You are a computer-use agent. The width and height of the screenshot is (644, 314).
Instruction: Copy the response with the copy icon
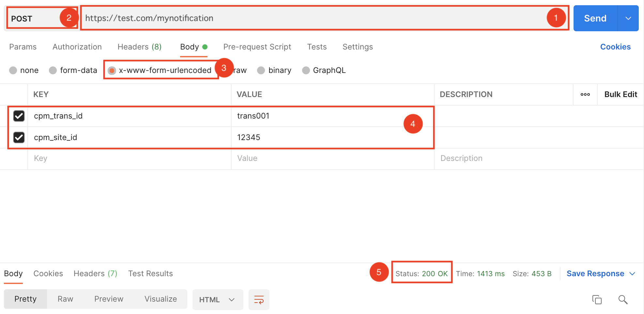(x=597, y=299)
